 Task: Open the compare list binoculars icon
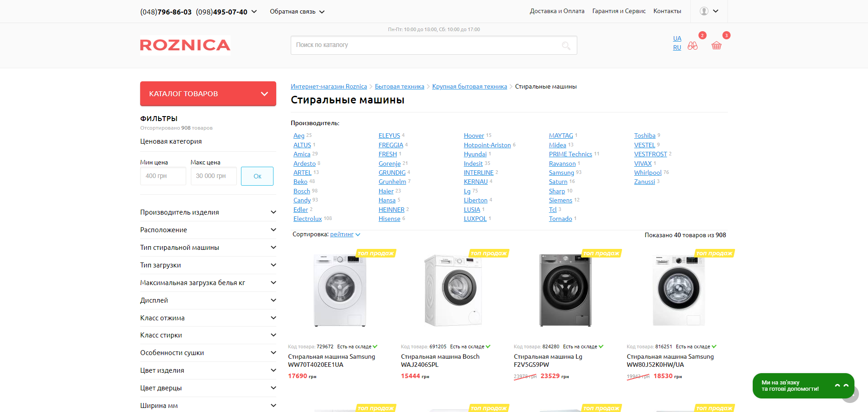pos(693,46)
